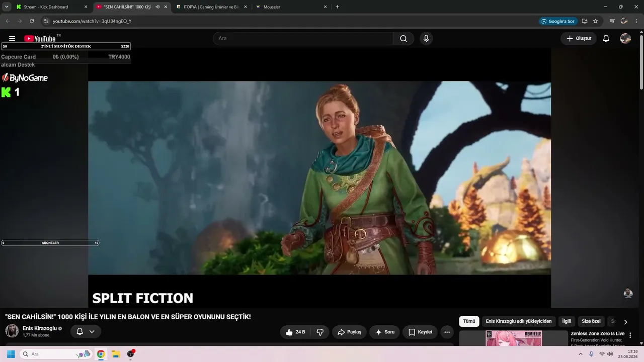Open OBS from the taskbar
This screenshot has width=644, height=362.
131,354
